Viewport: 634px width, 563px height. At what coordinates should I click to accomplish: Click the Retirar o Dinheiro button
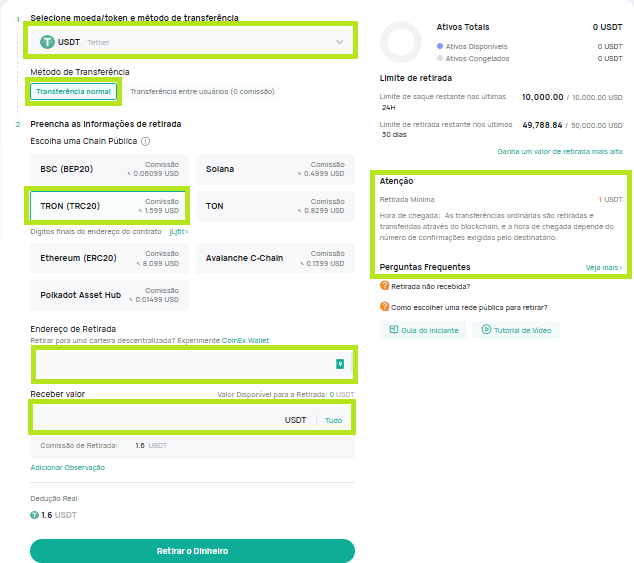(192, 551)
